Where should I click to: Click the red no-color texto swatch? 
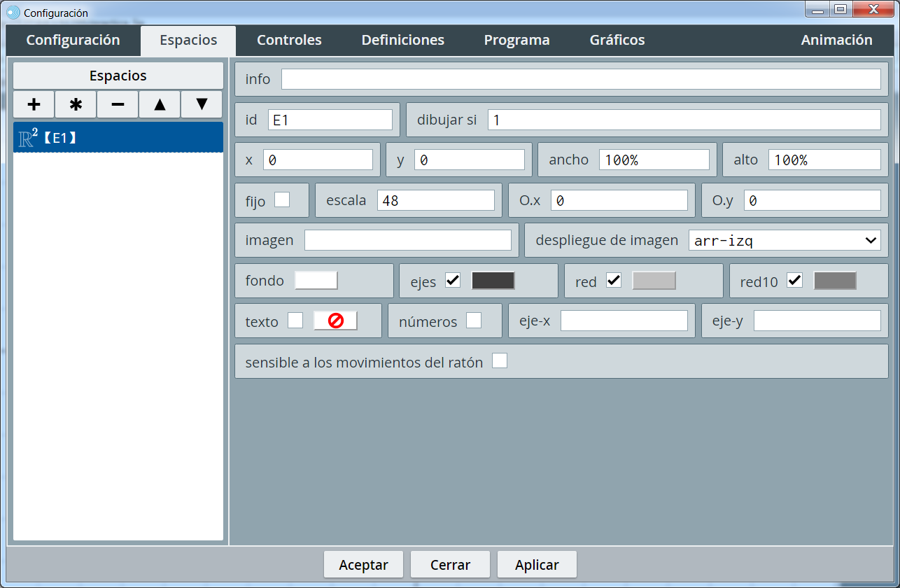pyautogui.click(x=335, y=321)
